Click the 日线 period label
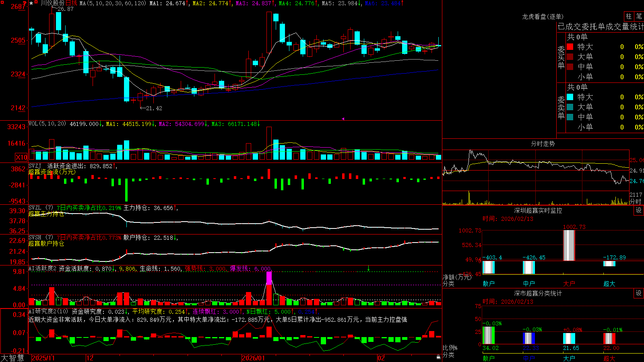The width and height of the screenshot is (644, 362). pos(71,3)
